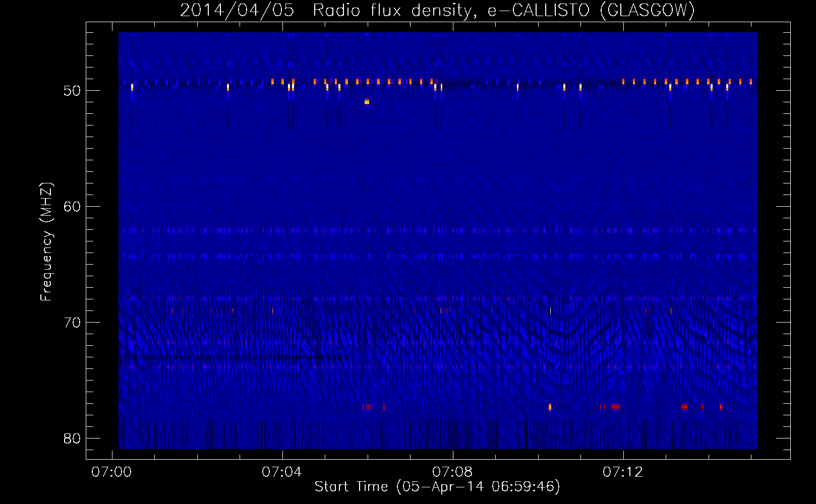Click the 50 MHz frequency tick label
The height and width of the screenshot is (504, 816).
(72, 91)
